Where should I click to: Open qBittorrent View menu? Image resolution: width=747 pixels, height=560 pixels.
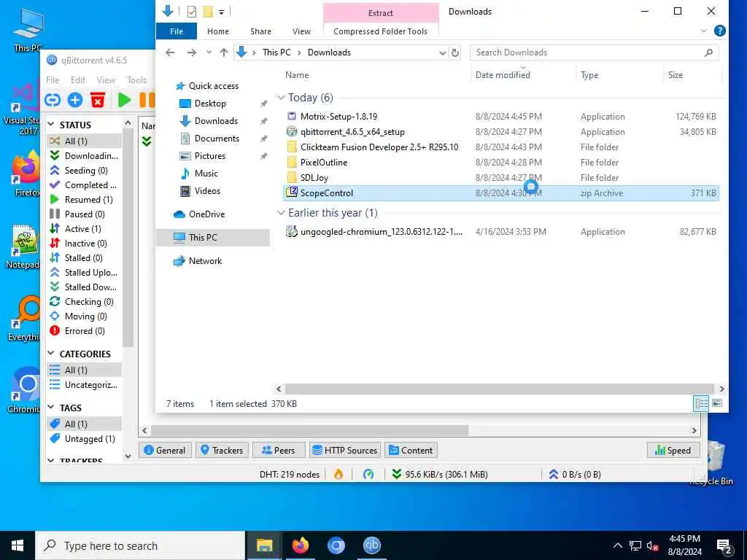coord(106,80)
